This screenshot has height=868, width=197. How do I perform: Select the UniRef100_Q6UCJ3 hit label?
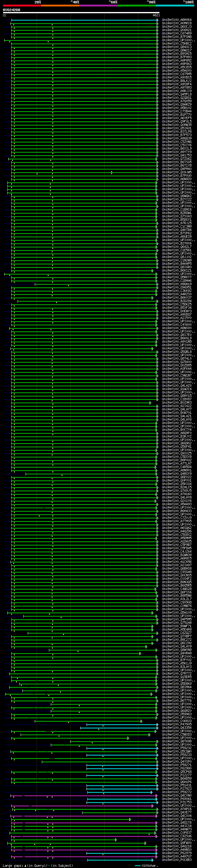click(x=177, y=26)
